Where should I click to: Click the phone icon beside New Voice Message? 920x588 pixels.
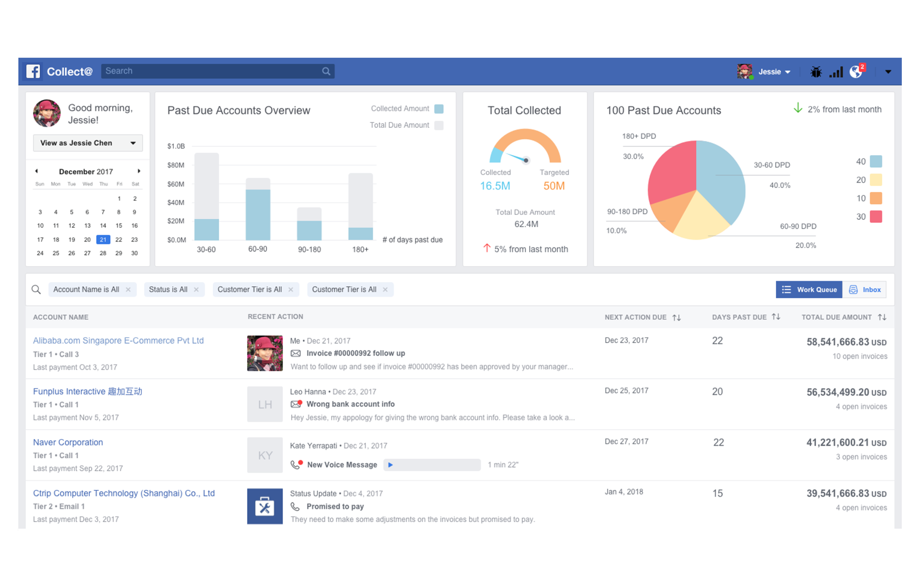tap(297, 464)
